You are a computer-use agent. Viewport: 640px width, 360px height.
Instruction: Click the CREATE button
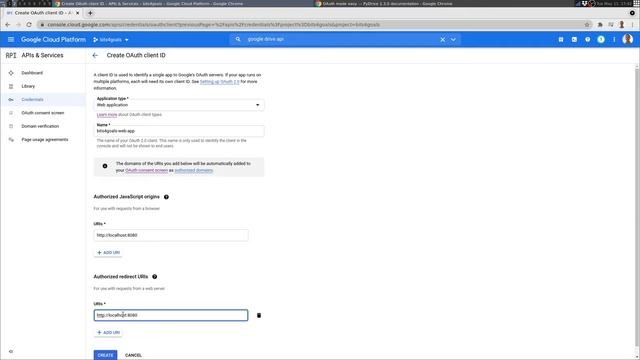click(105, 355)
